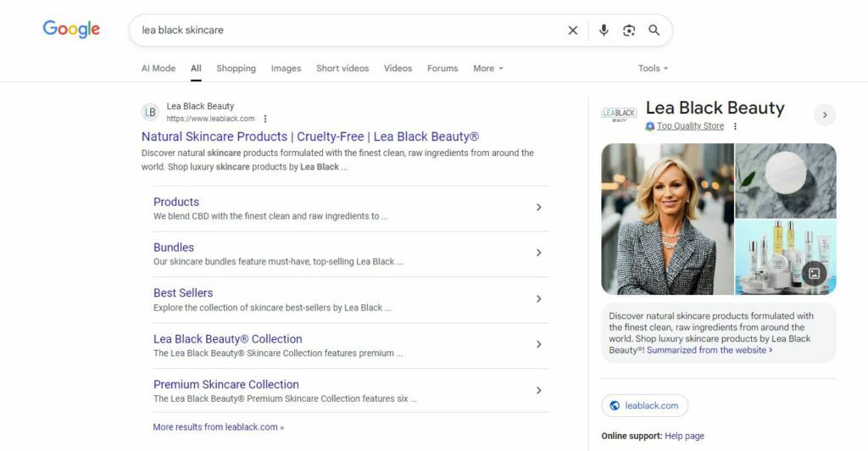The image size is (868, 451).
Task: Click the leablack.com button chip
Action: click(645, 405)
